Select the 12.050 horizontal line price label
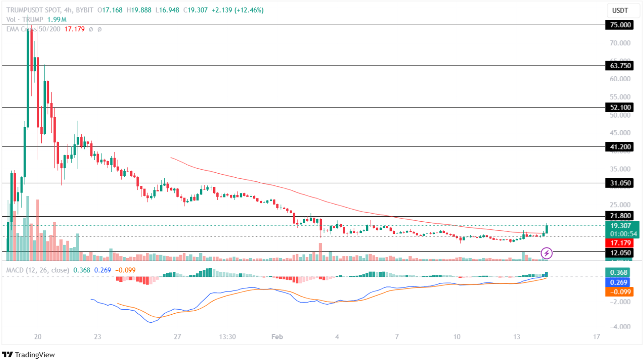Viewport: 644px width, 360px height. [619, 253]
